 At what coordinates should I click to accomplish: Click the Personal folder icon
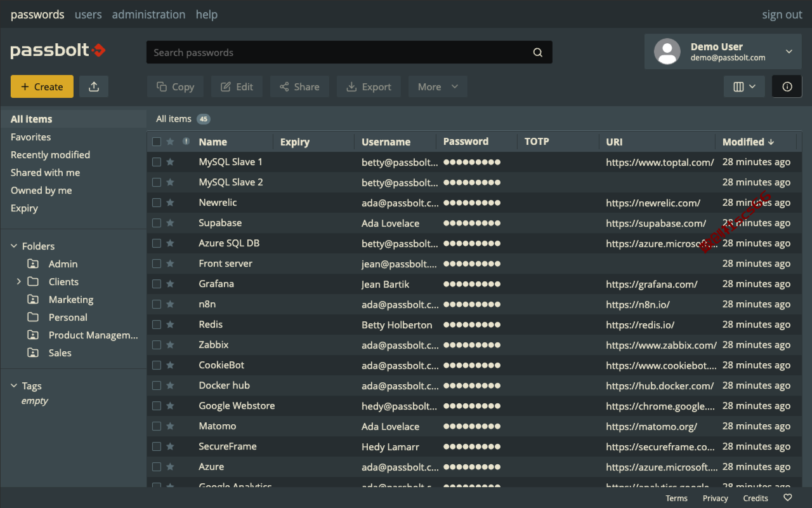click(33, 317)
